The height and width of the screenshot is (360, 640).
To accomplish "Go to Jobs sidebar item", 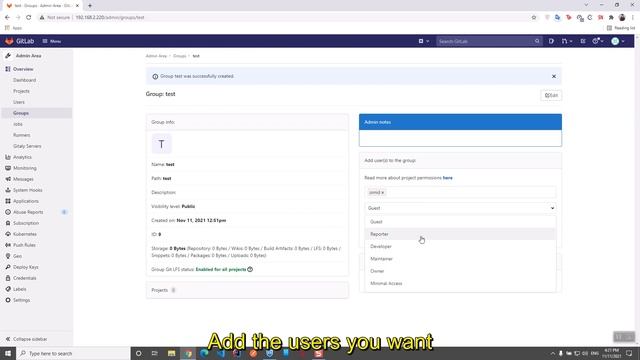I will pos(18,124).
